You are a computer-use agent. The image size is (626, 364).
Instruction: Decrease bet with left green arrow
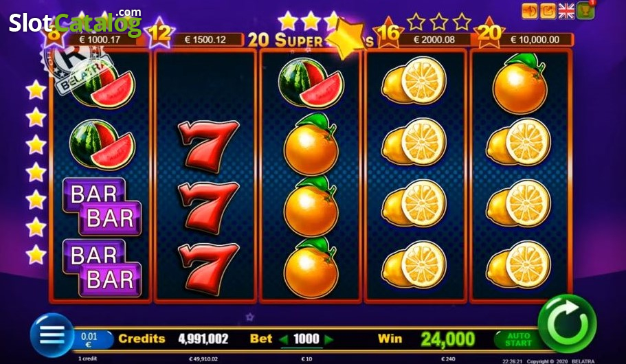284,340
